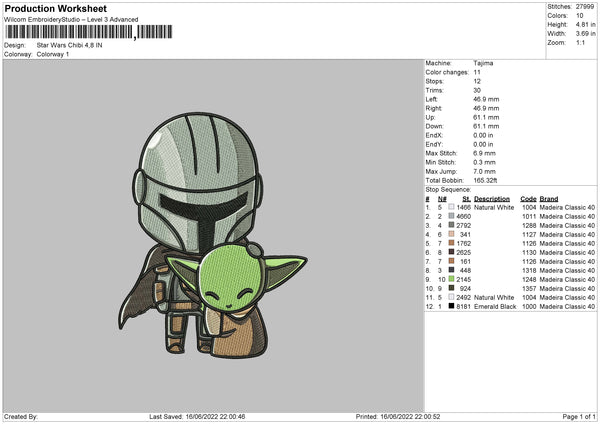Click the Total Bobbin value 165.32ft

(x=485, y=180)
